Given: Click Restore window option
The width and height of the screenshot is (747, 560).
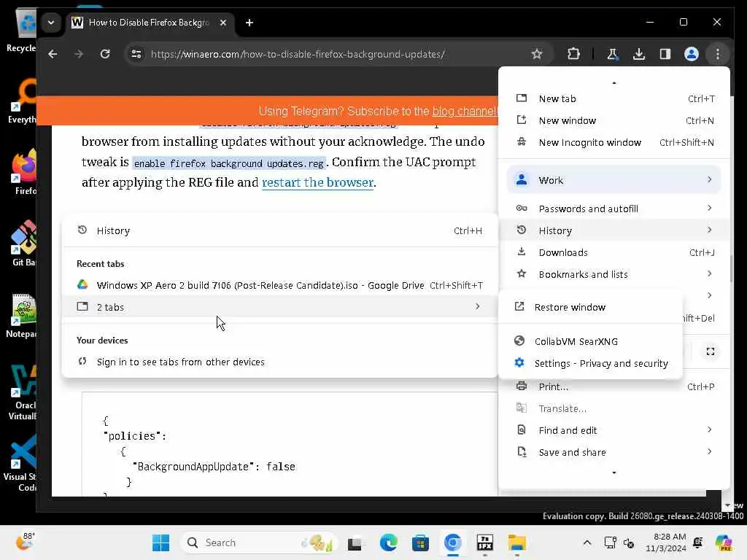Looking at the screenshot, I should click(x=591, y=307).
